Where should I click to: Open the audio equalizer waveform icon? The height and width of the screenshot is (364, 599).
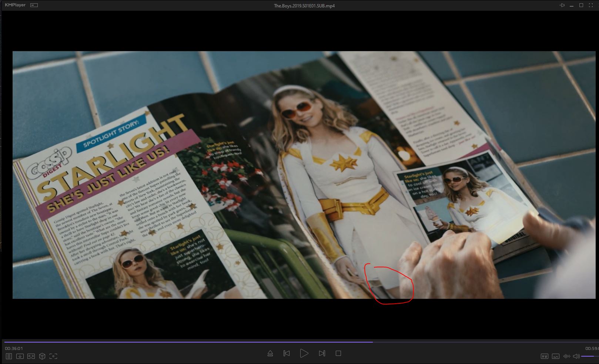coord(566,356)
